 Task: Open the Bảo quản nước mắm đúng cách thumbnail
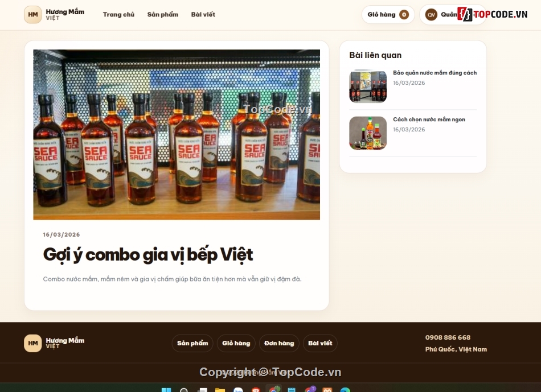tap(368, 86)
